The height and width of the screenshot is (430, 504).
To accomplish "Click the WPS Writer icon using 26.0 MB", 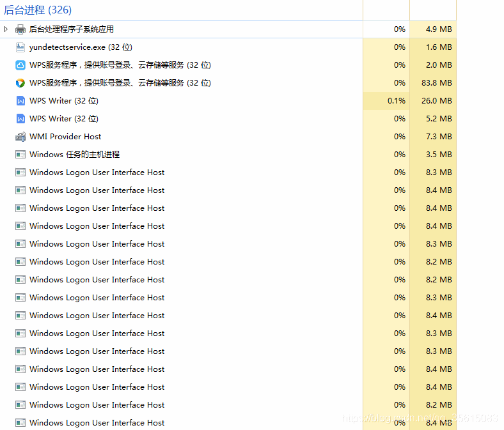I will (20, 101).
